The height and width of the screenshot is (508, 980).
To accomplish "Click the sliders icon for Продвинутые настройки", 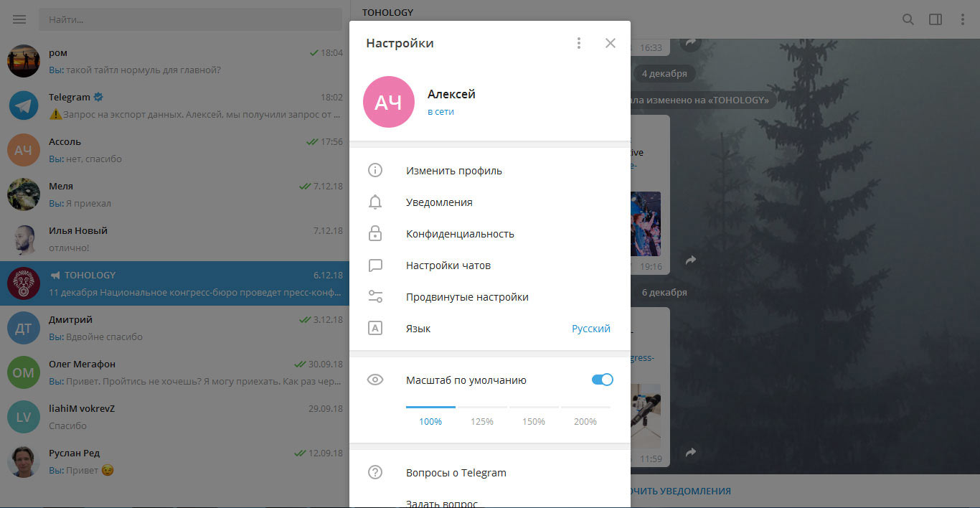I will point(375,297).
